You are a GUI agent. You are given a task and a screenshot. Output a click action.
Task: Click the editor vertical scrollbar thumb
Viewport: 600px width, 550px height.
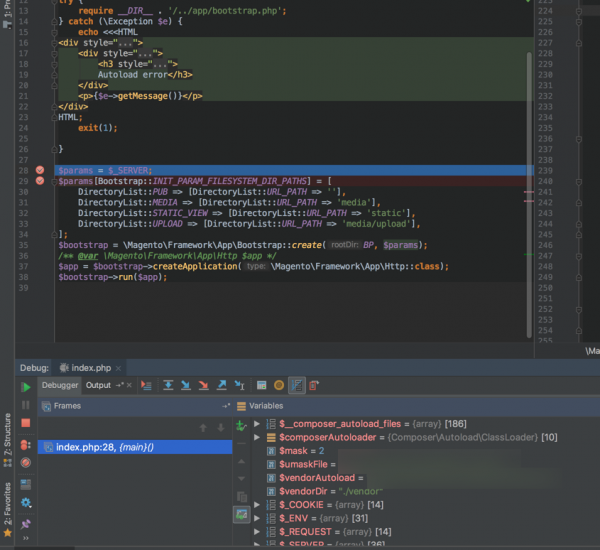529,195
